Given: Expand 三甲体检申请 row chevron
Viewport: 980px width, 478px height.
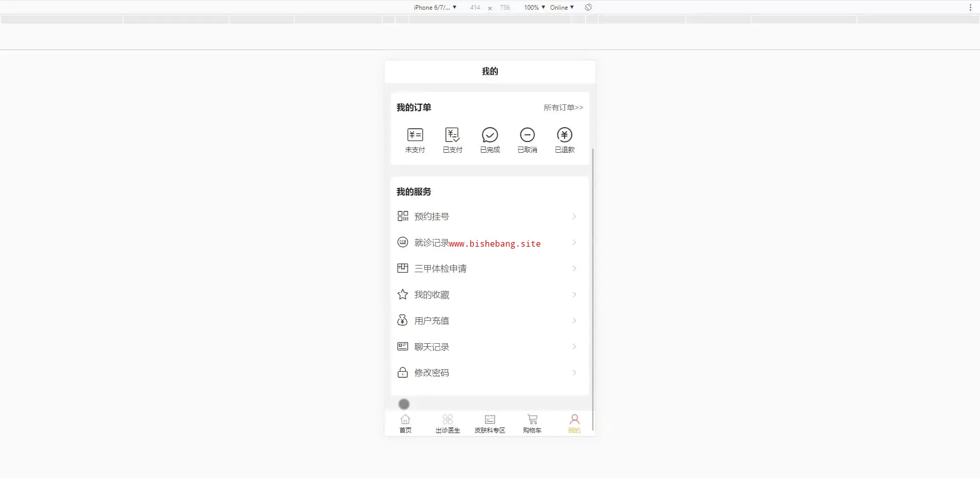Looking at the screenshot, I should click(574, 268).
